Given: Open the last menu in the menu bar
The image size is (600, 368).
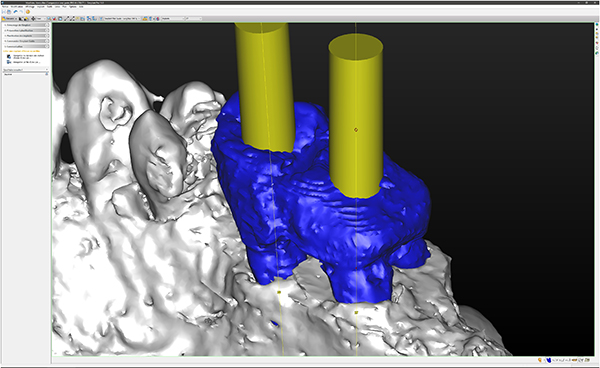Looking at the screenshot, I should pyautogui.click(x=81, y=7).
